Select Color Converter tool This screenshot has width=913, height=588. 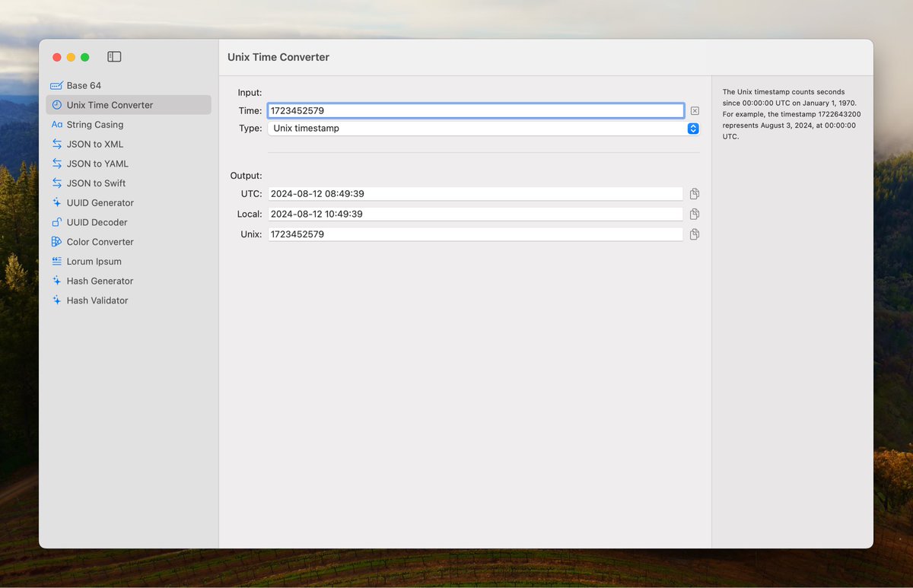click(129, 242)
